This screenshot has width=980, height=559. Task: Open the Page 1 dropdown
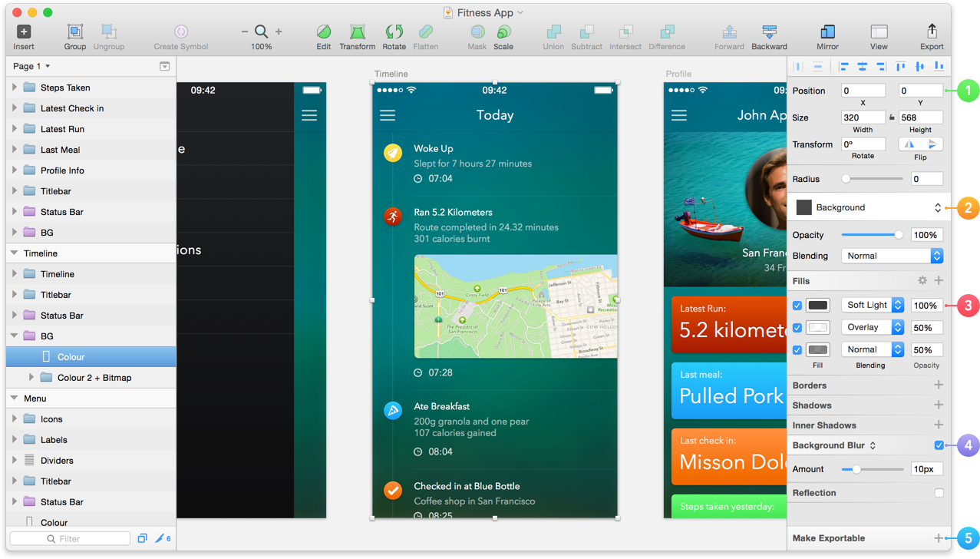tap(31, 67)
